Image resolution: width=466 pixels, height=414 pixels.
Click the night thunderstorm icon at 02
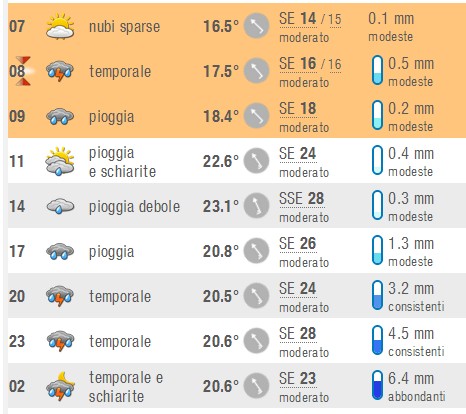[60, 386]
